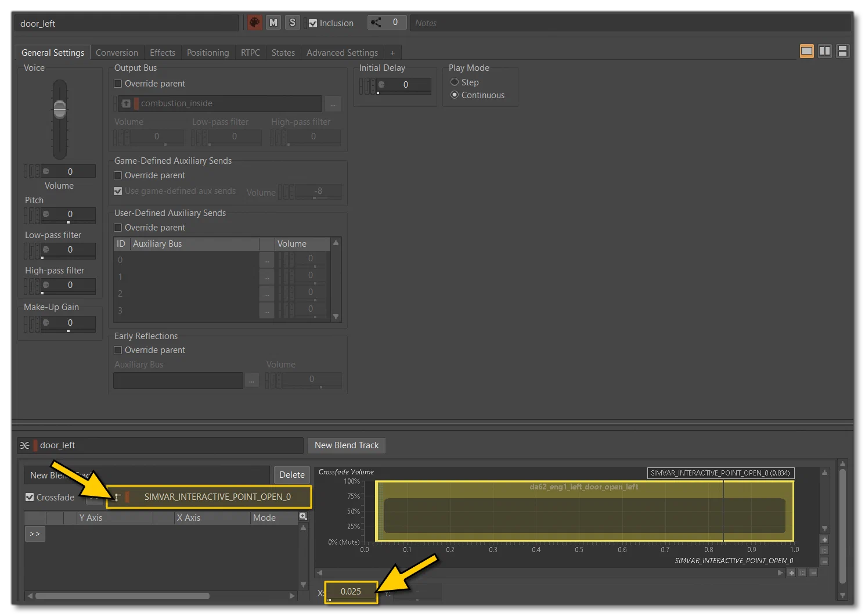
Task: Click the RTPC list search magnifier icon
Action: 303,517
